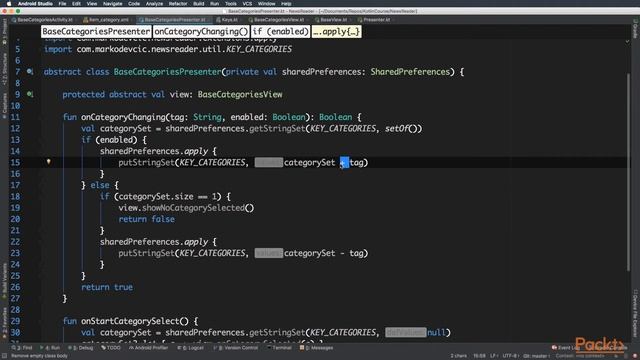Open the File menu

pos(62,3)
